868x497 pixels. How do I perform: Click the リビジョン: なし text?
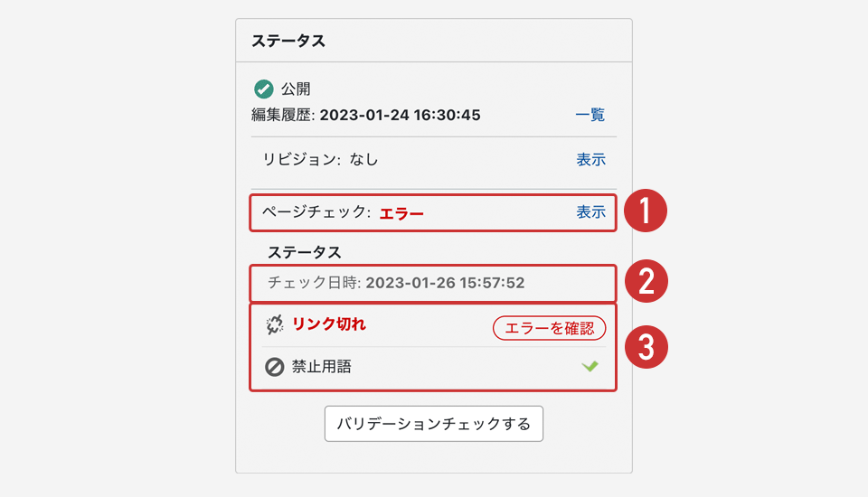(x=320, y=160)
